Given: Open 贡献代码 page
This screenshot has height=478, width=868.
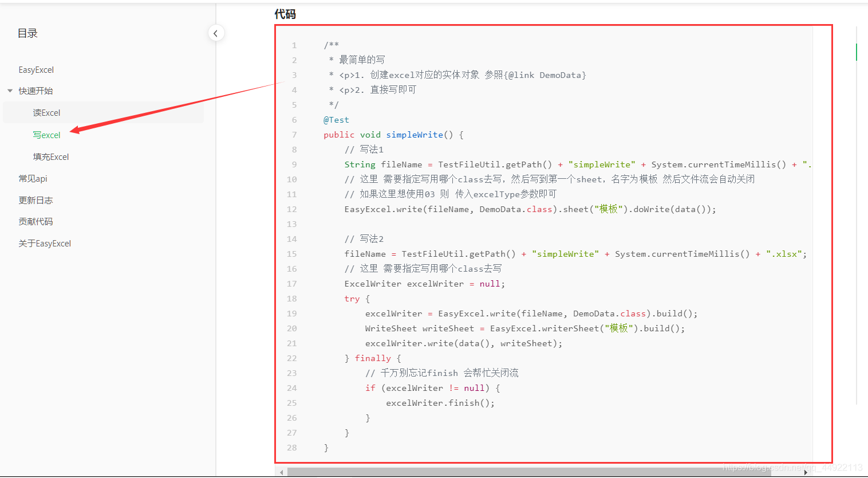Looking at the screenshot, I should [x=35, y=222].
